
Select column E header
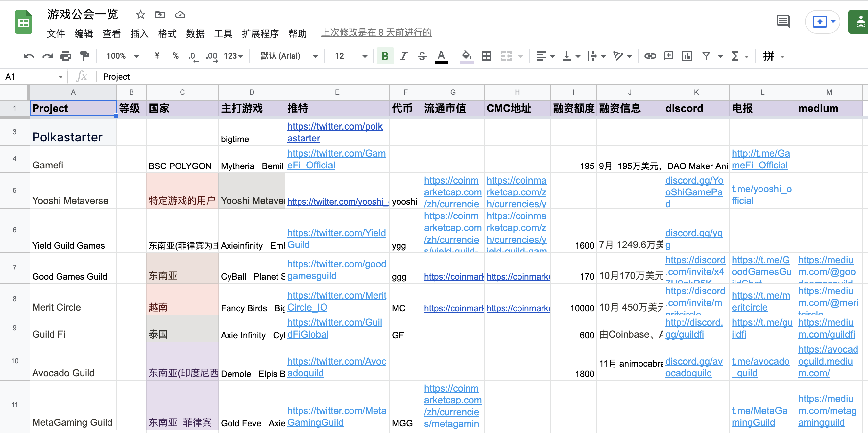click(x=337, y=92)
